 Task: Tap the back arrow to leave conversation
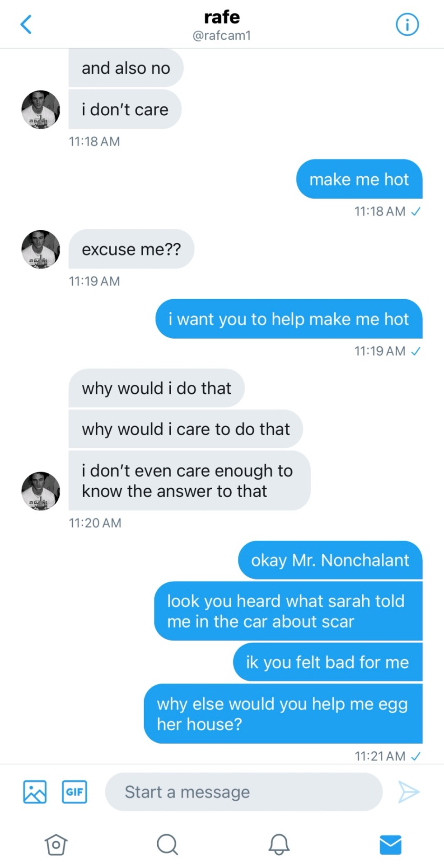(26, 24)
